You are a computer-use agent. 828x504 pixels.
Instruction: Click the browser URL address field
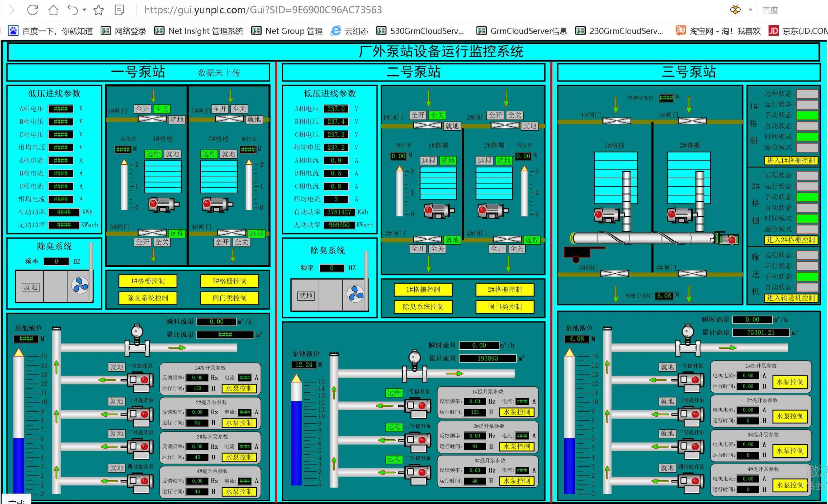[x=263, y=10]
